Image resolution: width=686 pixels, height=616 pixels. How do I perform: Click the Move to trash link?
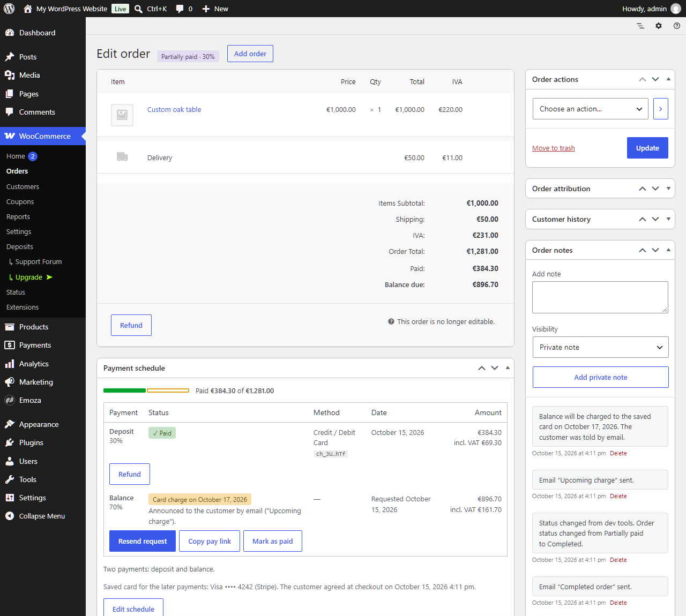(554, 148)
